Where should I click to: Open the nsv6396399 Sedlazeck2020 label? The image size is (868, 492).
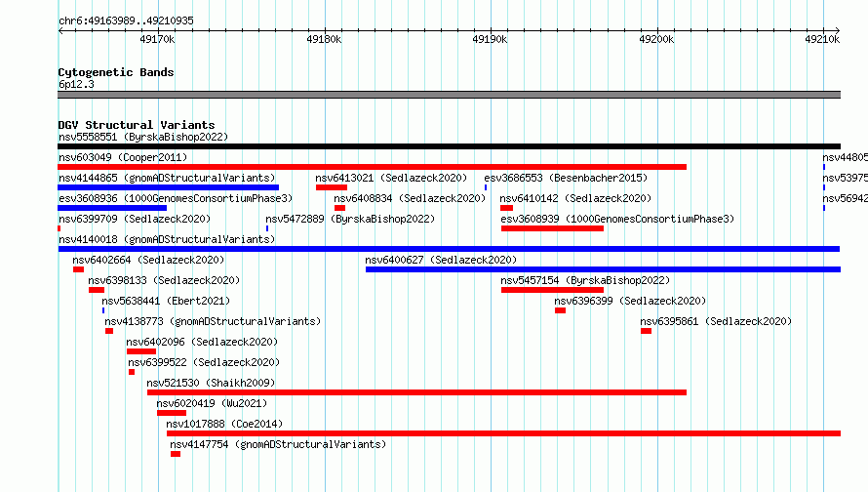(630, 301)
